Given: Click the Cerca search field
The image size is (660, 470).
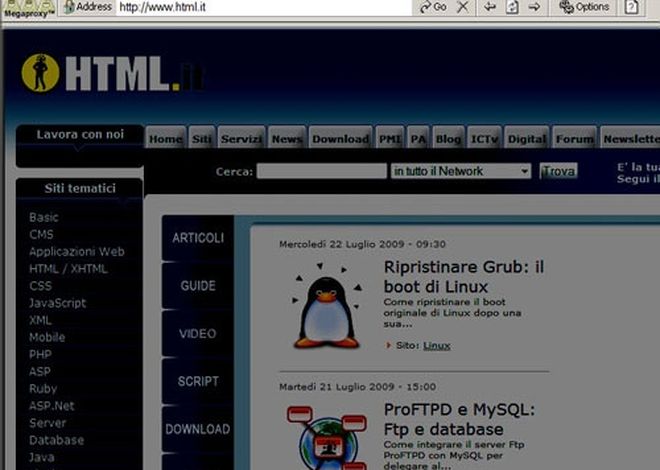Looking at the screenshot, I should (322, 171).
